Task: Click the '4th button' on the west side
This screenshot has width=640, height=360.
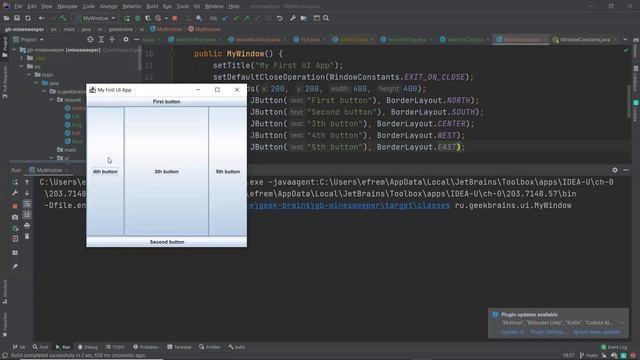Action: [x=105, y=171]
